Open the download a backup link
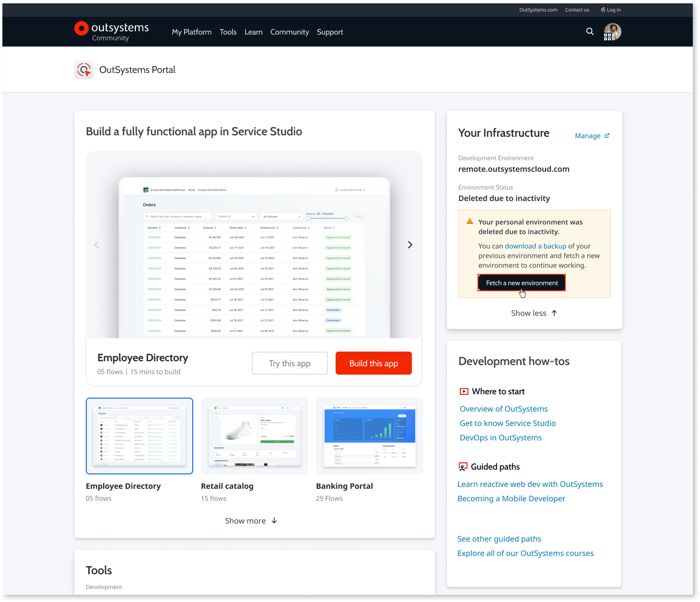 click(x=536, y=246)
